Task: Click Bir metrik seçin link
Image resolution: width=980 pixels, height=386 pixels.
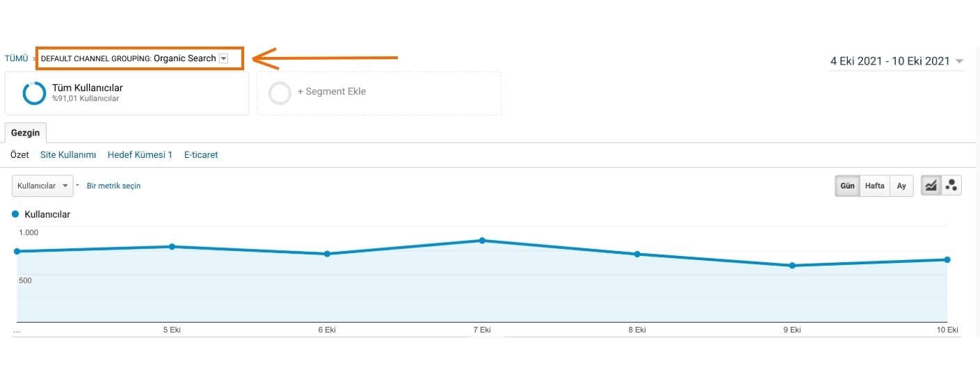Action: click(x=113, y=186)
